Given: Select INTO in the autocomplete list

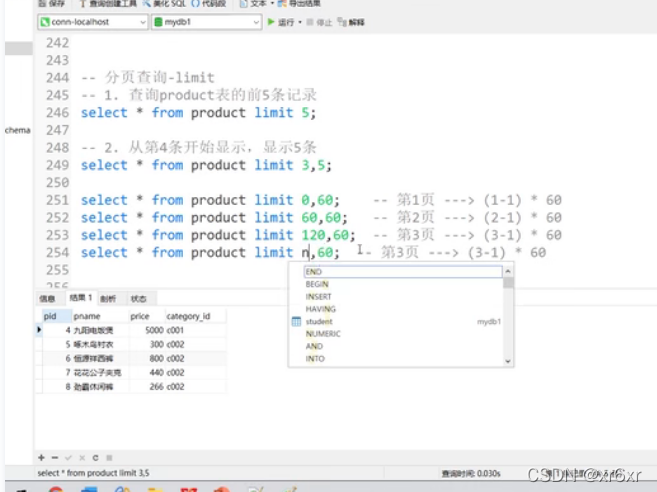Looking at the screenshot, I should click(315, 359).
